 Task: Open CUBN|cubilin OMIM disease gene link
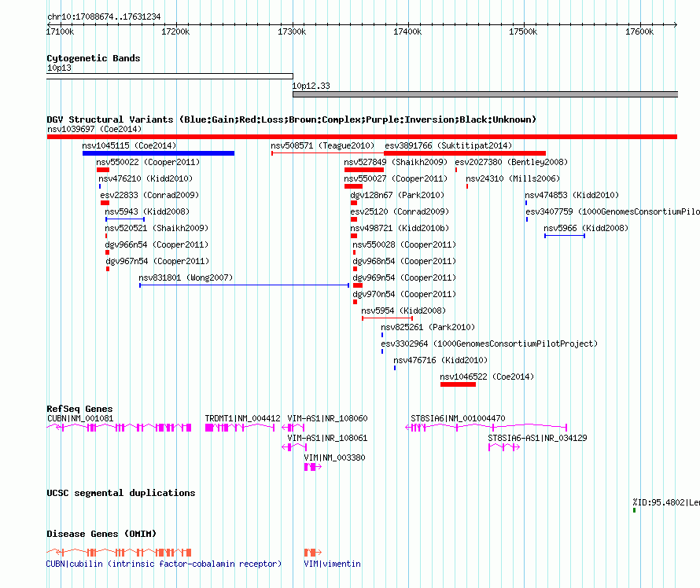[164, 564]
